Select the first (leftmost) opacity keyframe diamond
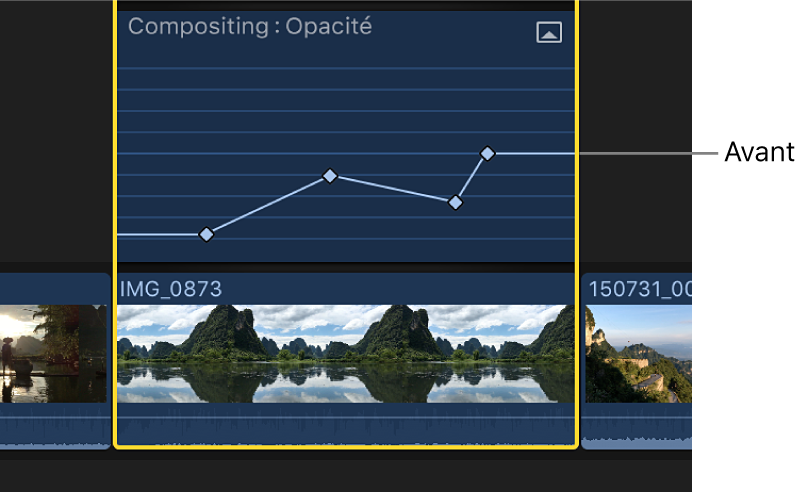Screen dimensions: 803x495 (206, 235)
